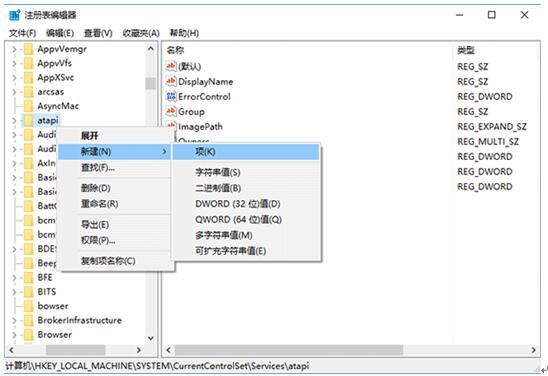Viewport: 548px width, 376px height.
Task: Expand the BITS tree node
Action: point(14,292)
